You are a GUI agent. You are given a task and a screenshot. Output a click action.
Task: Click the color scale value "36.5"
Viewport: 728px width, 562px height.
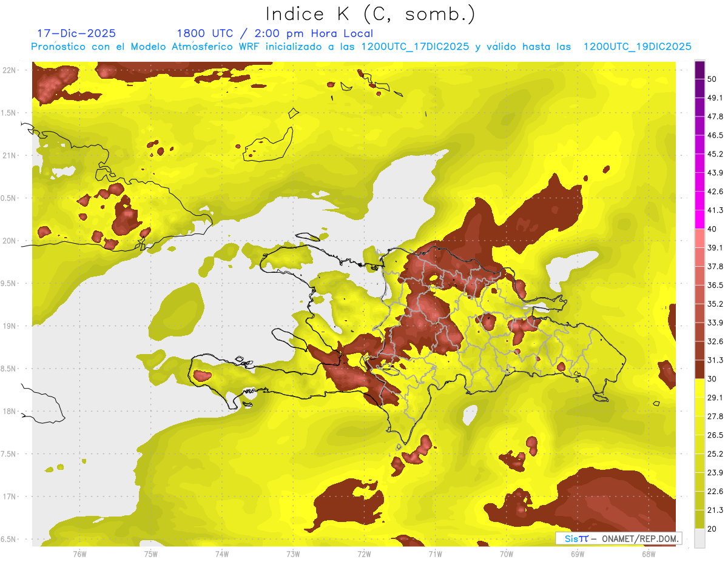(715, 285)
